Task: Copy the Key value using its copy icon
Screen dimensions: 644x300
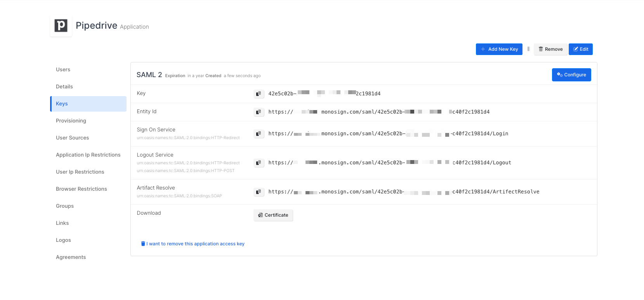Action: (259, 94)
